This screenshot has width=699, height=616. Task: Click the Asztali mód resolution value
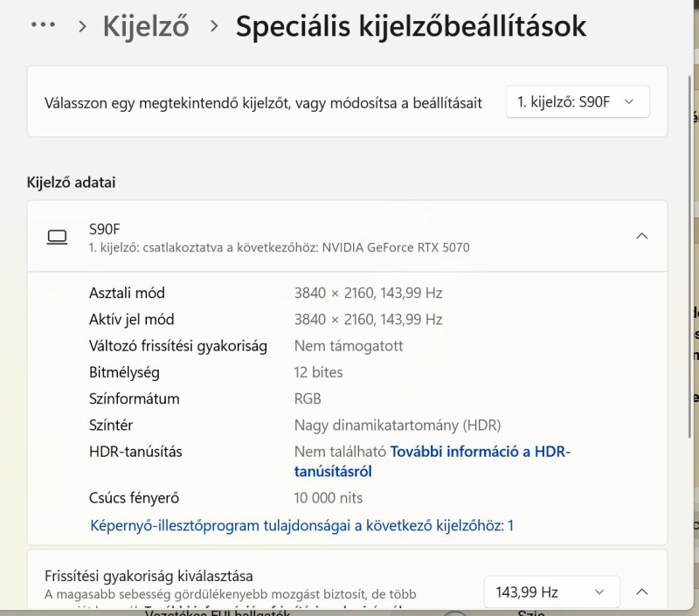pos(368,293)
